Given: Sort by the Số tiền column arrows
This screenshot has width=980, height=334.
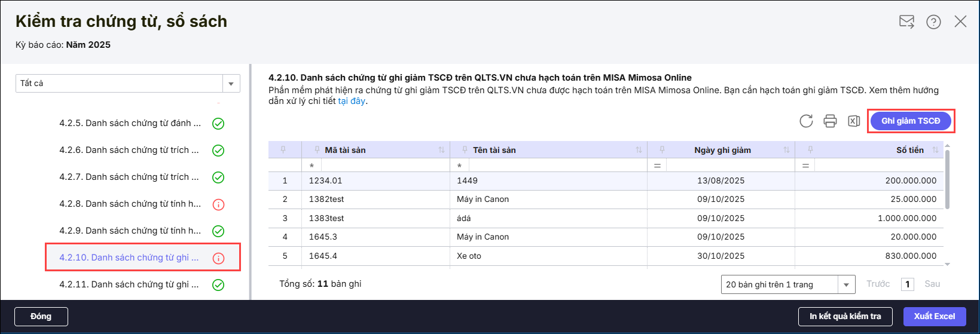Looking at the screenshot, I should tap(935, 150).
